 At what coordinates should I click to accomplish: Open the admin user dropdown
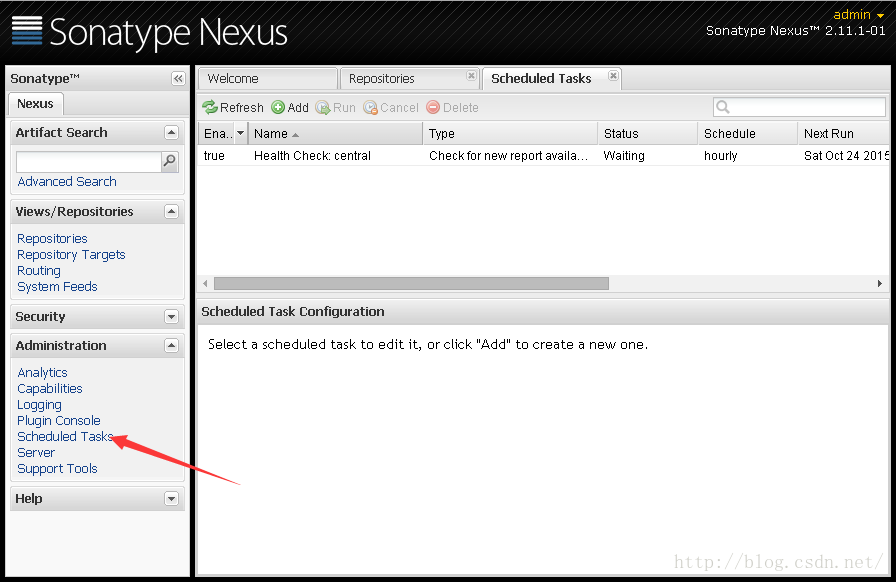(859, 15)
